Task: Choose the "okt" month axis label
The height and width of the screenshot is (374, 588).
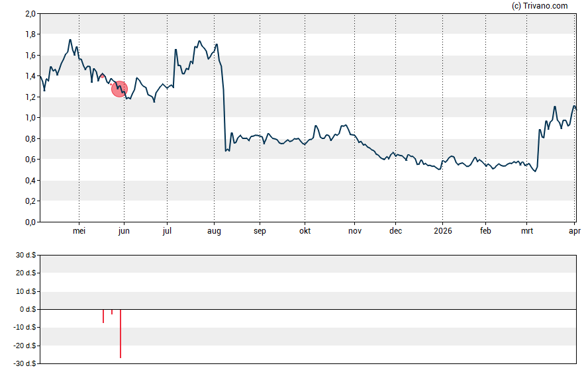Action: tap(305, 231)
